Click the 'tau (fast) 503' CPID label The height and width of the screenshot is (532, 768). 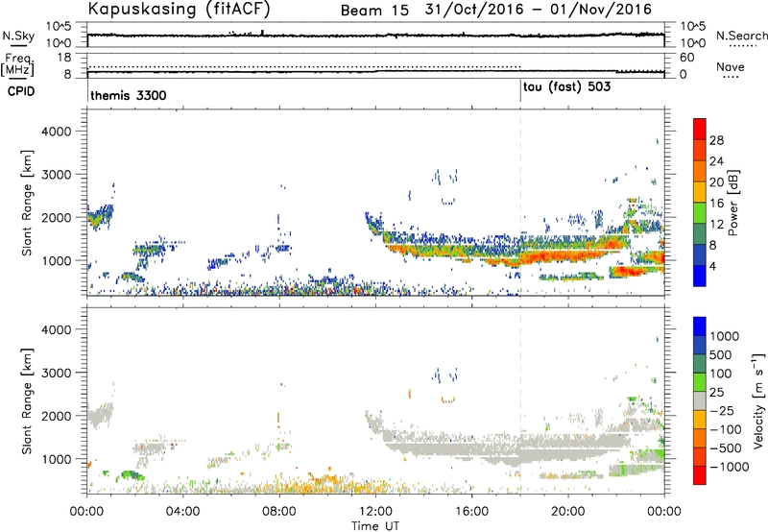(x=566, y=87)
